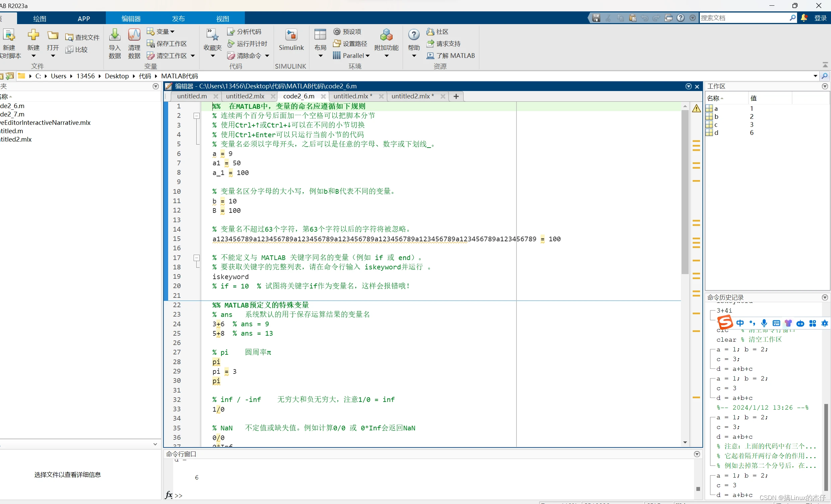Click inside the search documentation field
This screenshot has width=831, height=504.
pyautogui.click(x=744, y=18)
